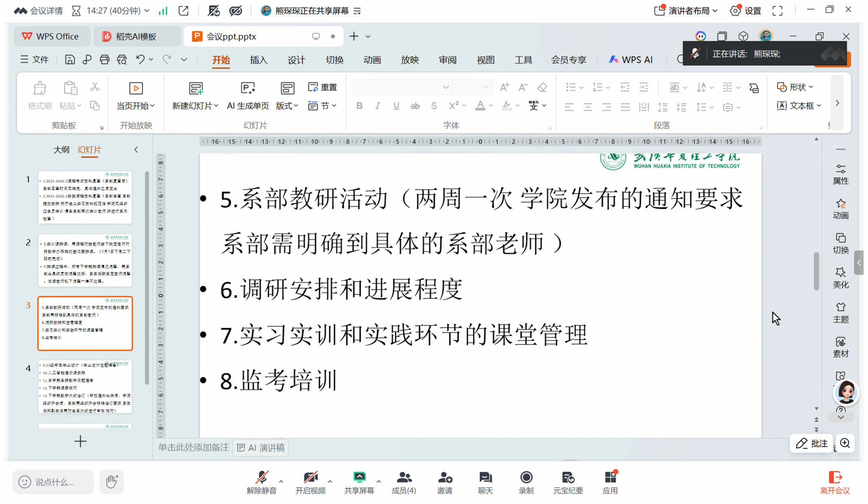Open the Materials side panel
Viewport: 868px width, 504px height.
tap(841, 347)
